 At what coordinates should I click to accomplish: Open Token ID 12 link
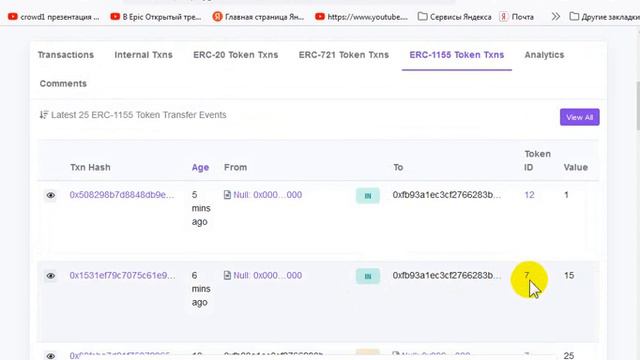point(529,195)
